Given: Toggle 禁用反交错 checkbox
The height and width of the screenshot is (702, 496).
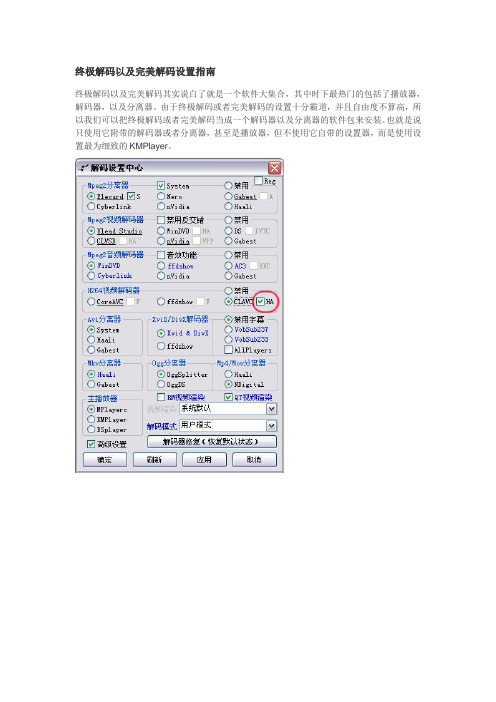Looking at the screenshot, I should pos(161,220).
